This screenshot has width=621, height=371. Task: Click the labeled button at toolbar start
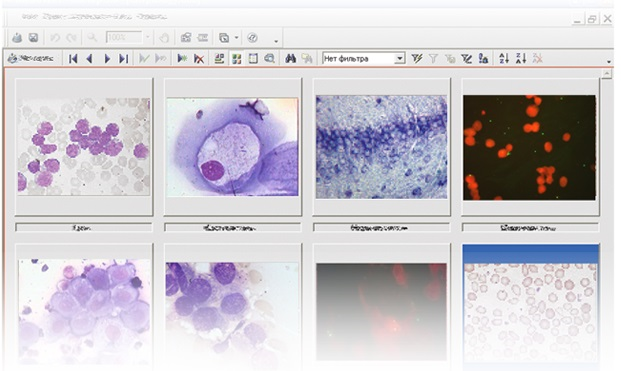tap(31, 59)
